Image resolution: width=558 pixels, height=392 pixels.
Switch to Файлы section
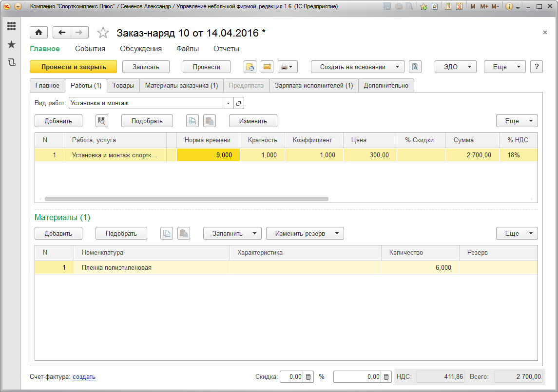(x=188, y=49)
